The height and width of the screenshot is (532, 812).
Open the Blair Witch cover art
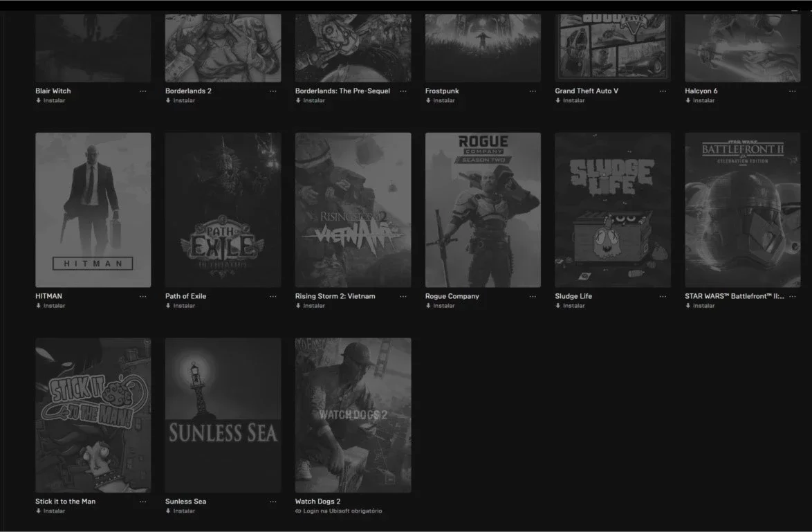tap(93, 48)
